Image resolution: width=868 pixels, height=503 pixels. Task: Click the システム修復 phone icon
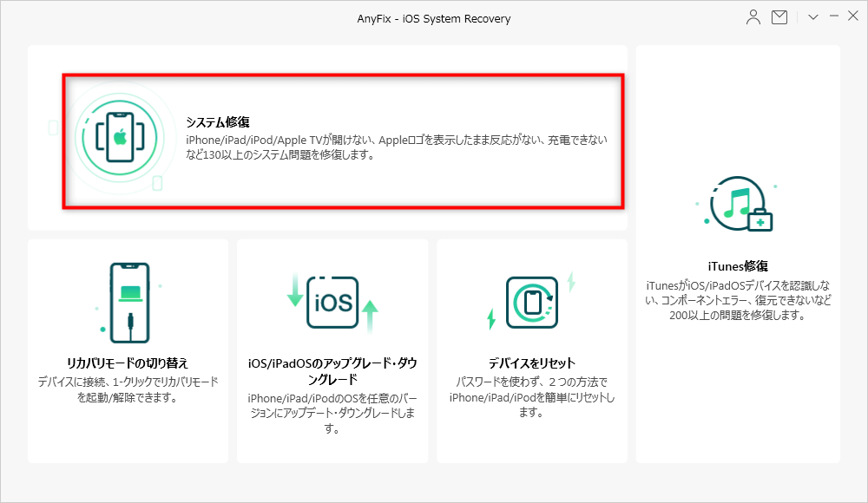point(120,137)
